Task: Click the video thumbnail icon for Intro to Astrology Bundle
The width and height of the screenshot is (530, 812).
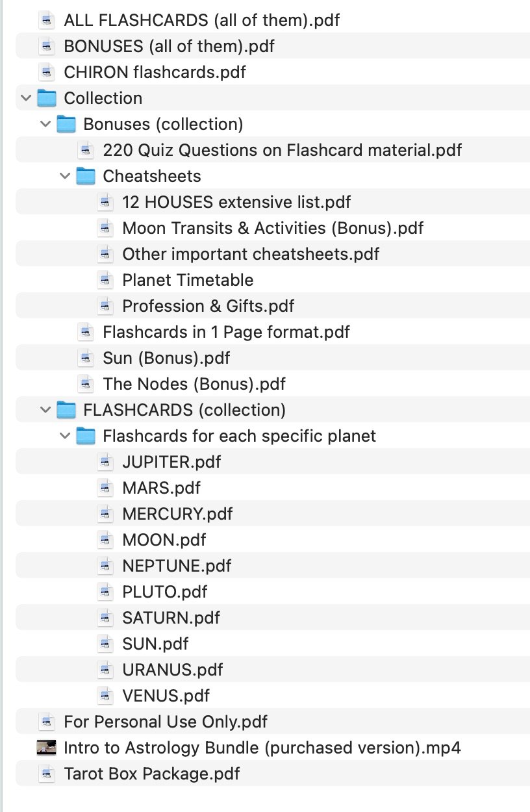Action: (x=45, y=748)
